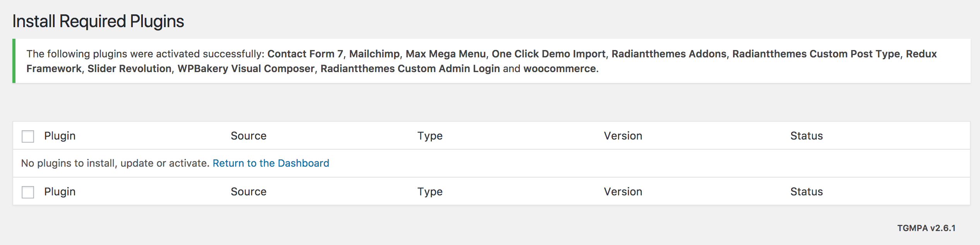
Task: Check the select-all box in table header
Action: coord(28,136)
